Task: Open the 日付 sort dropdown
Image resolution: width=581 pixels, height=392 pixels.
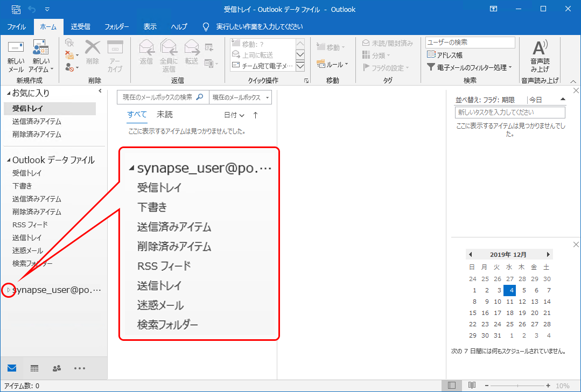Action: (x=234, y=115)
